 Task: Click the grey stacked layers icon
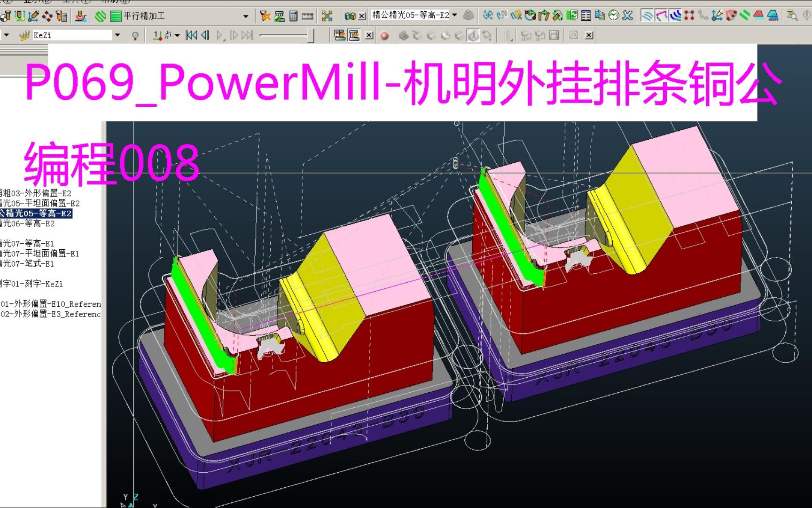click(468, 16)
